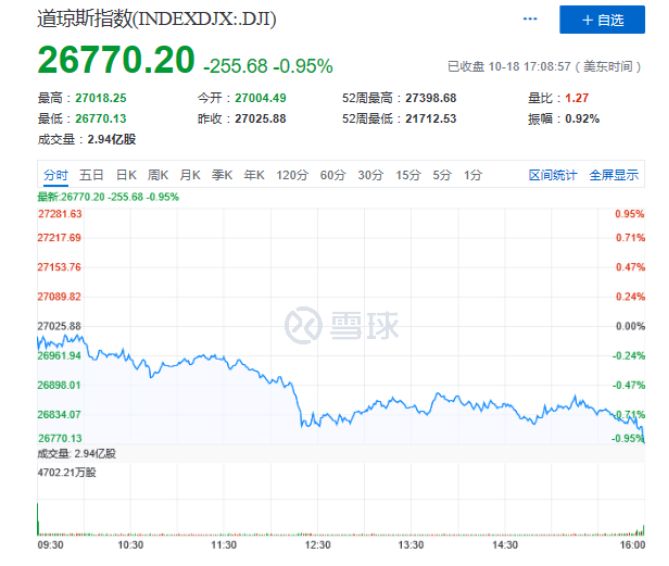Viewport: 669px width, 566px height.
Task: Select the 30分 interval tab
Action: pos(370,175)
